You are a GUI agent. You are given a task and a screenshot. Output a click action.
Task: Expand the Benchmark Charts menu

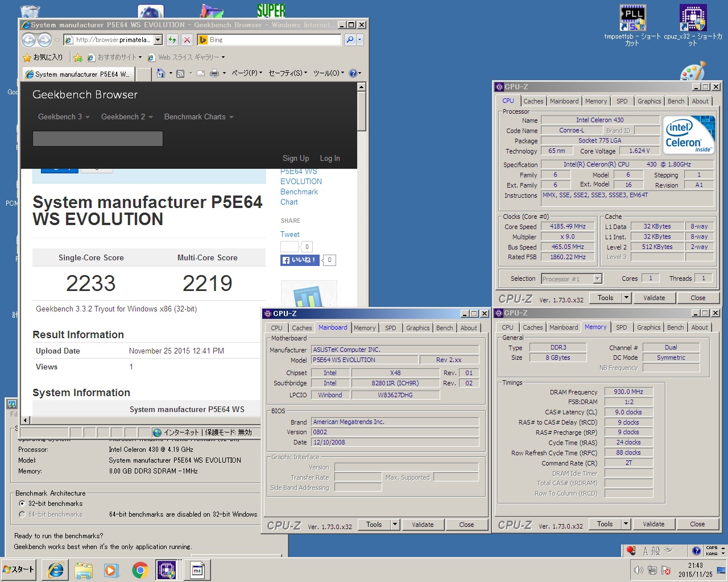pyautogui.click(x=199, y=117)
